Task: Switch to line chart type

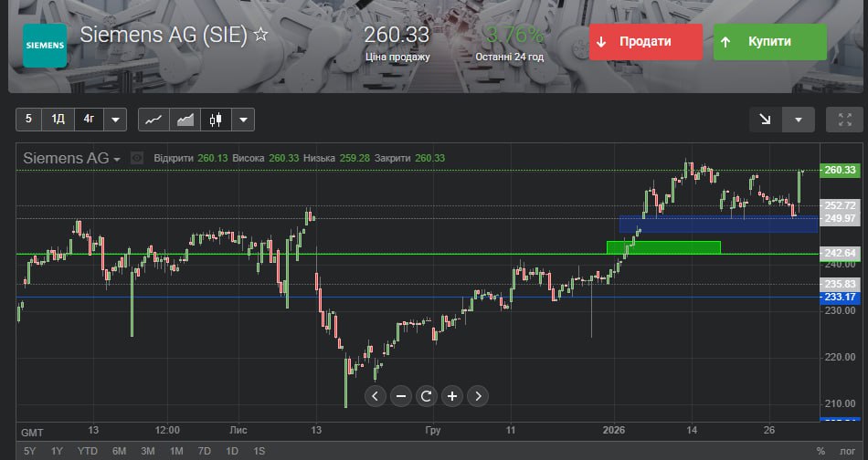Action: 153,120
